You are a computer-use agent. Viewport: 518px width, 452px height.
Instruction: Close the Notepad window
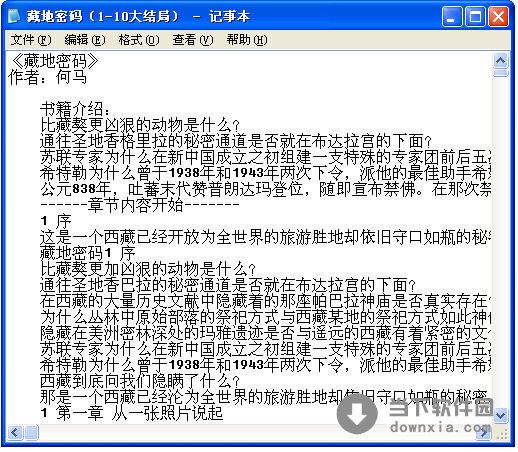pyautogui.click(x=499, y=16)
